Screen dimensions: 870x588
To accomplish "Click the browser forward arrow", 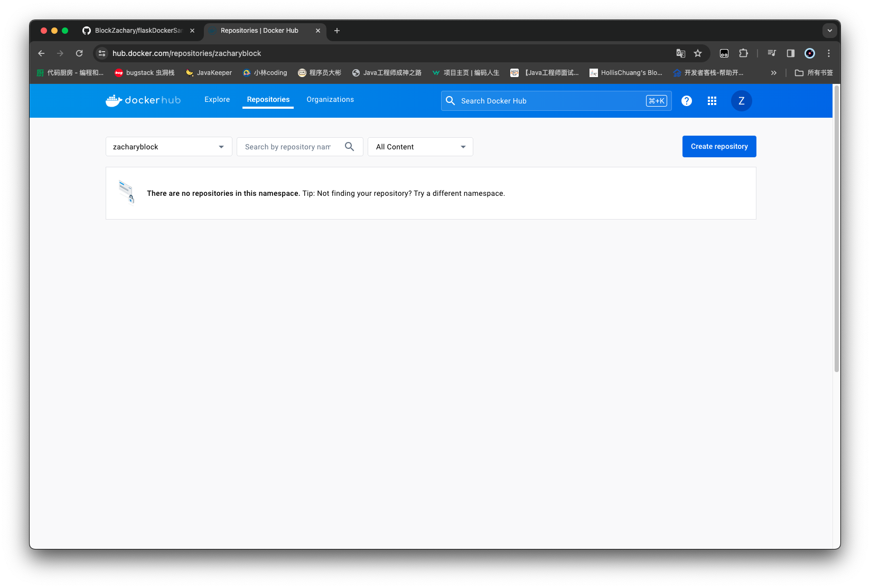I will 60,53.
